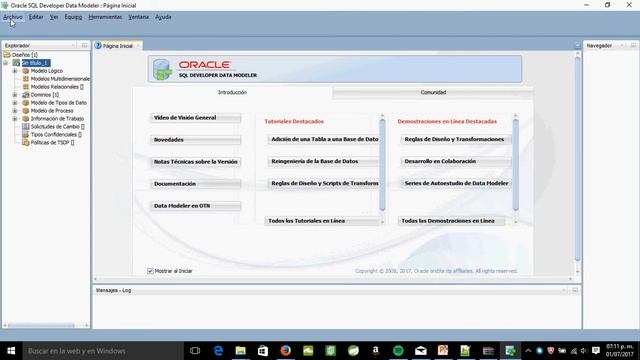The width and height of the screenshot is (640, 360).
Task: Expand Modelo de Tipos de Dato node
Action: [x=15, y=103]
